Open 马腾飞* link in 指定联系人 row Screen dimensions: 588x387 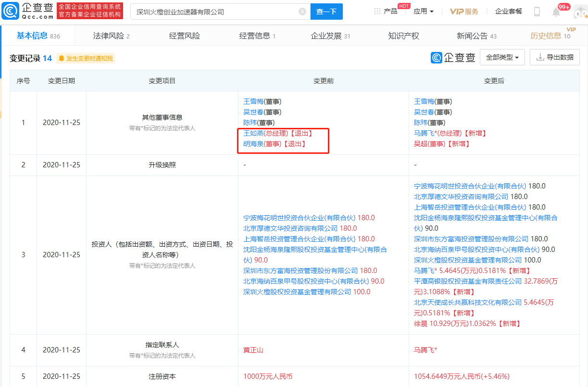click(425, 350)
